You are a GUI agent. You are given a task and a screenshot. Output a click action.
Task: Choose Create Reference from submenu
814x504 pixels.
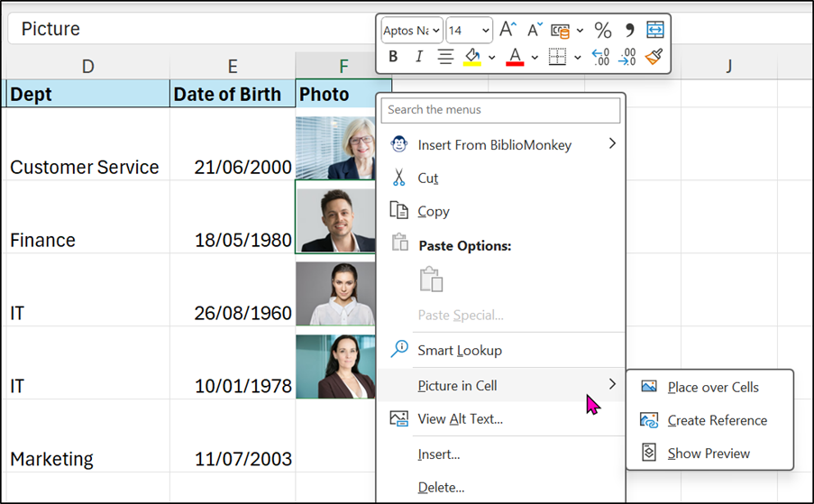pos(717,420)
